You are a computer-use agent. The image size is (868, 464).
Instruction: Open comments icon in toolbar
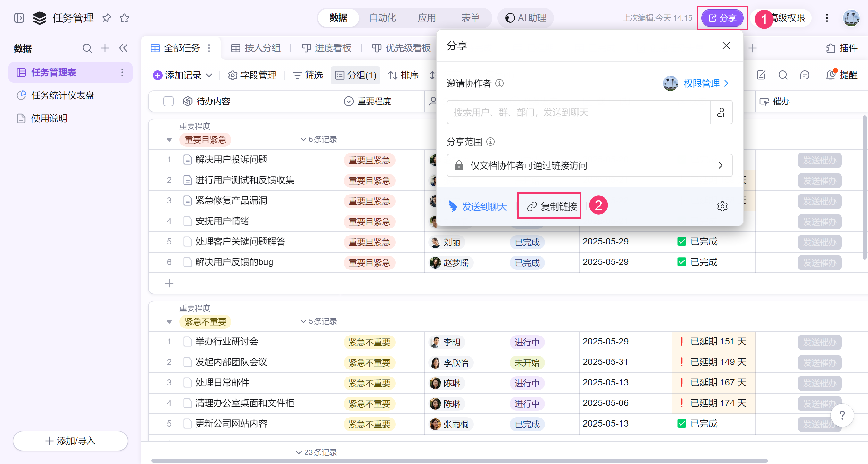click(x=804, y=75)
